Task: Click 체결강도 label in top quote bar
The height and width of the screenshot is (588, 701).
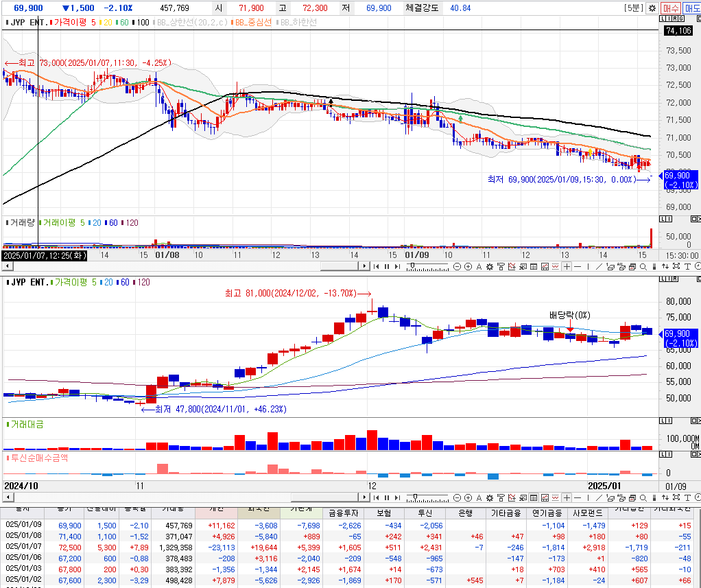Action: coord(422,8)
